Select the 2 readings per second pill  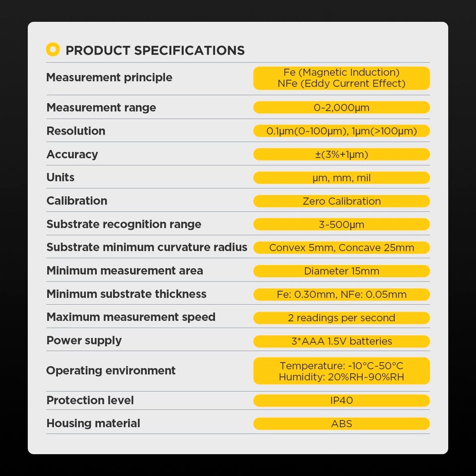pos(342,318)
